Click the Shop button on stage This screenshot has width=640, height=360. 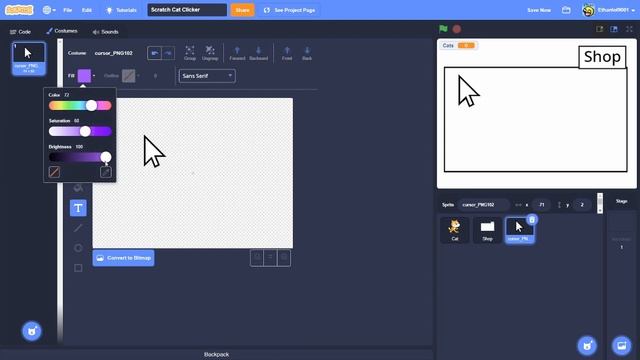pos(602,57)
